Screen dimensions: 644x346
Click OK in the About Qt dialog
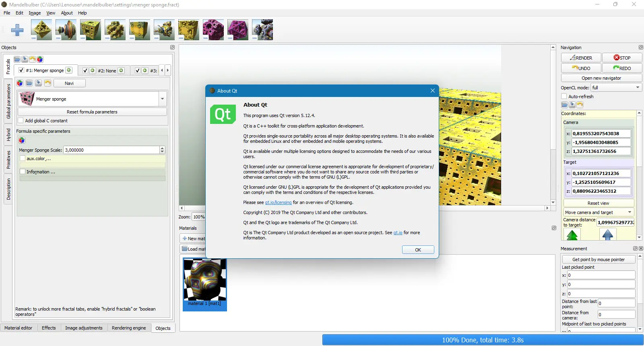[418, 250]
